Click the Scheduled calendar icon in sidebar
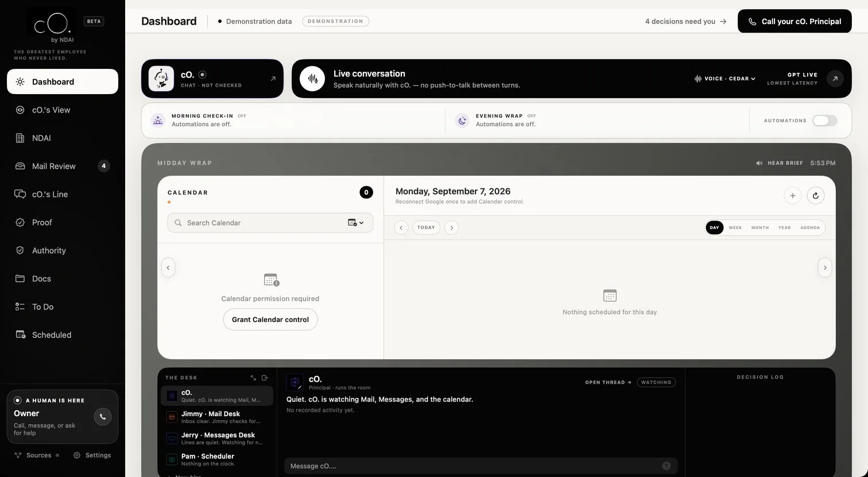868x477 pixels. (x=20, y=335)
